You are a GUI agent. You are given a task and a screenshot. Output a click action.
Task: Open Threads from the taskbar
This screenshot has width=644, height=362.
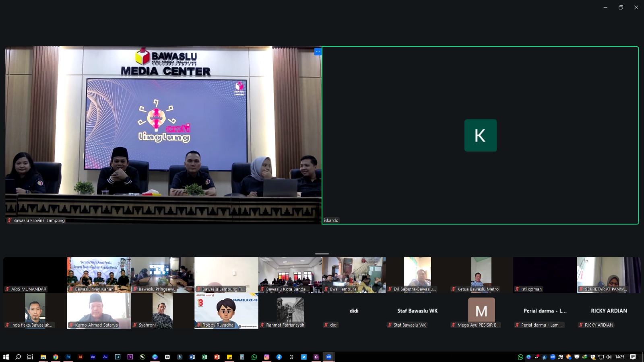[291, 357]
